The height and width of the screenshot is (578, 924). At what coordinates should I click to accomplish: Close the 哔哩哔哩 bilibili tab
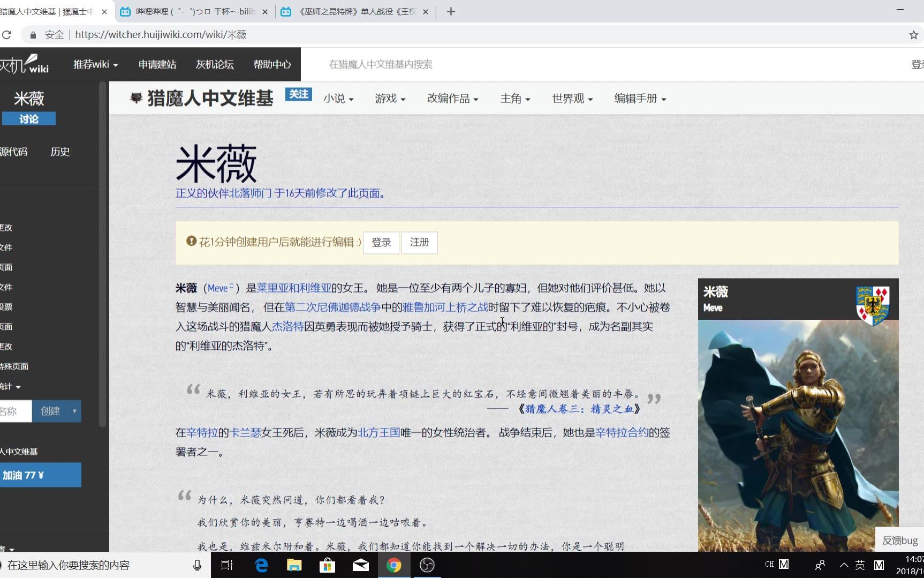coord(264,11)
